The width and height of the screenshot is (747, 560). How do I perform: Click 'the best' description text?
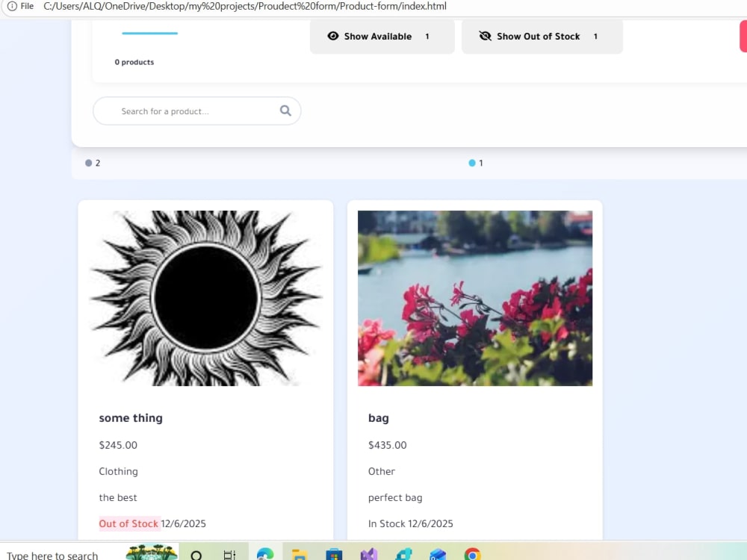point(118,497)
